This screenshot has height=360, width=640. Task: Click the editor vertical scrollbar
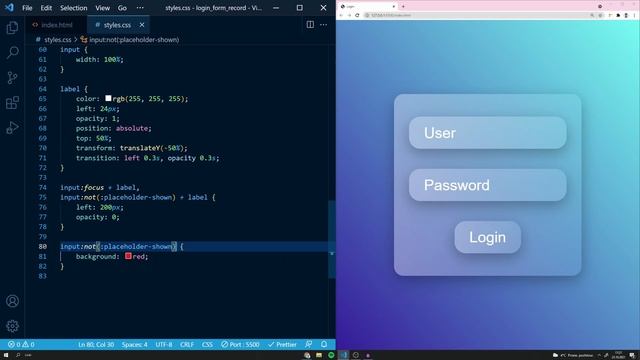332,239
